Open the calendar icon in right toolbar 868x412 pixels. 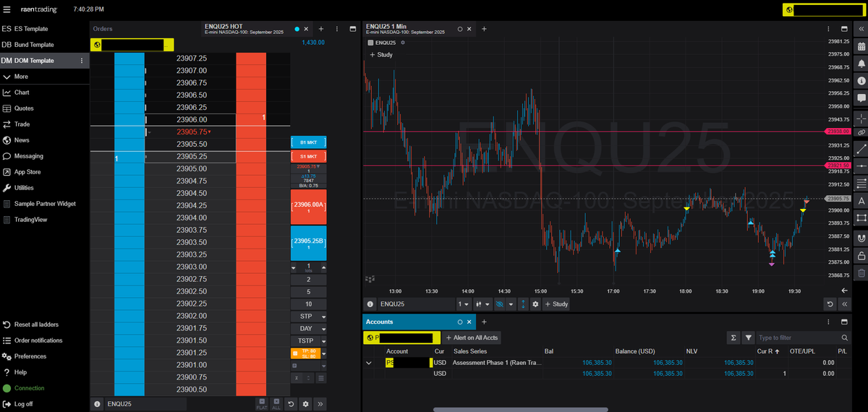click(x=861, y=46)
